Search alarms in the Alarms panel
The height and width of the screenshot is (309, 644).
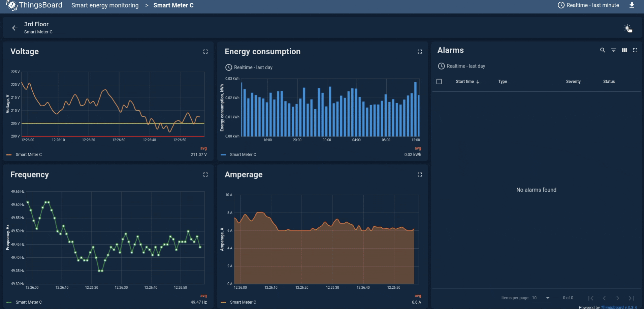tap(603, 50)
